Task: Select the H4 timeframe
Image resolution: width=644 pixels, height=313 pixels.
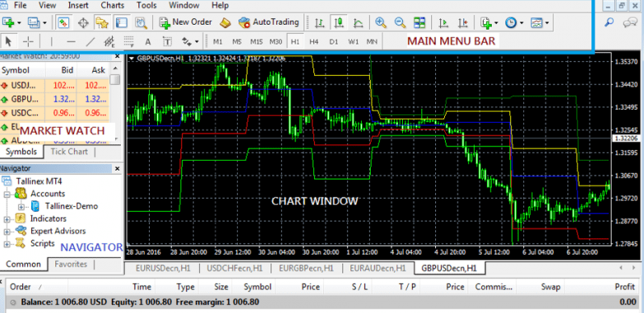Action: click(314, 41)
